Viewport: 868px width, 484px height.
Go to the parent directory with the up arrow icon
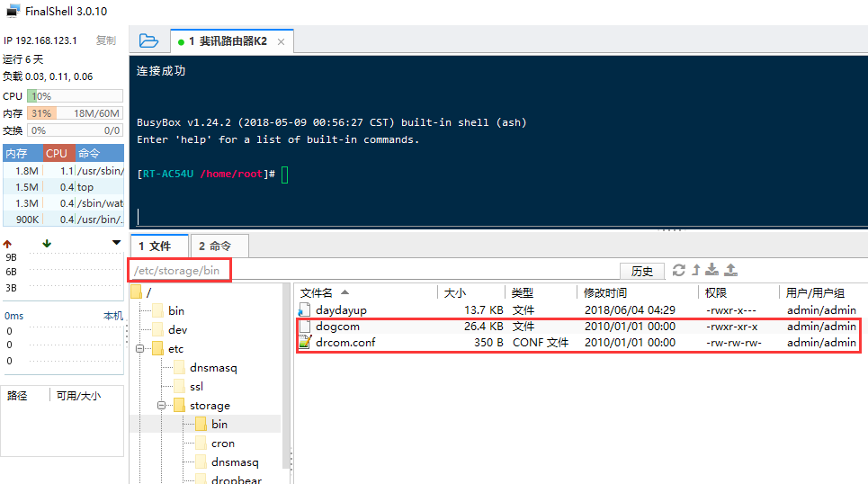tap(696, 270)
